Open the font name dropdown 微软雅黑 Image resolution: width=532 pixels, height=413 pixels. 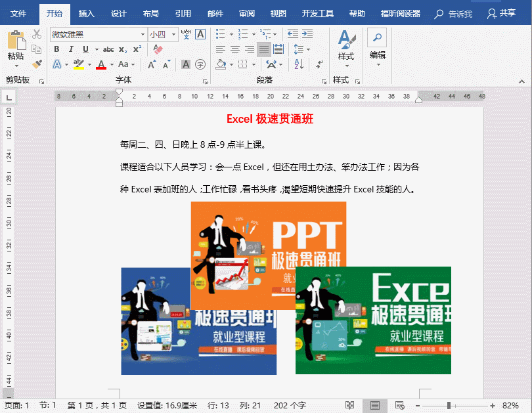[x=143, y=34]
